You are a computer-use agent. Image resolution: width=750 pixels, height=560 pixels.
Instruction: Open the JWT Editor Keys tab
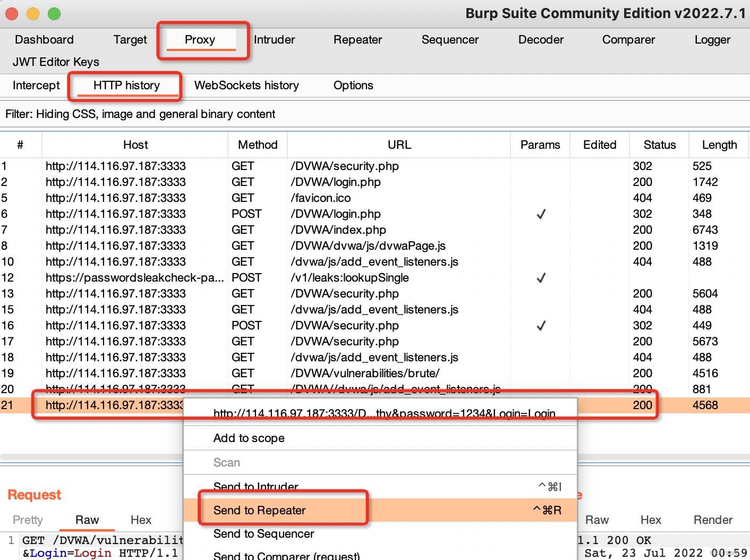coord(56,62)
